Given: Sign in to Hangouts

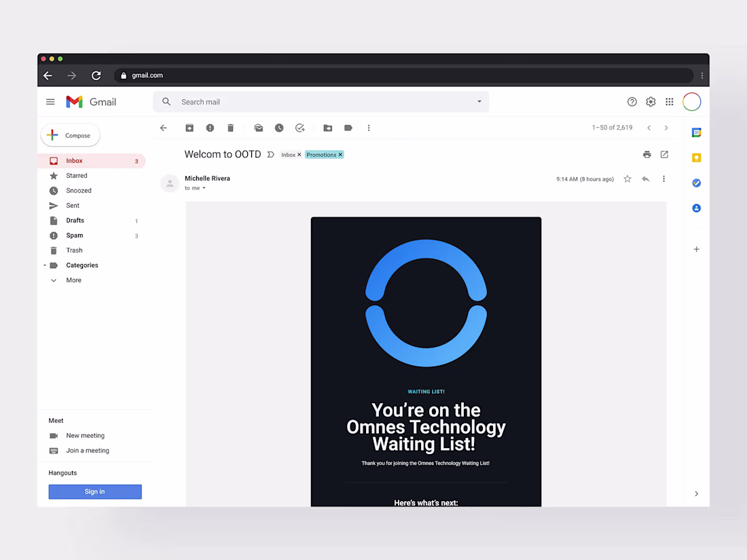Looking at the screenshot, I should (95, 491).
